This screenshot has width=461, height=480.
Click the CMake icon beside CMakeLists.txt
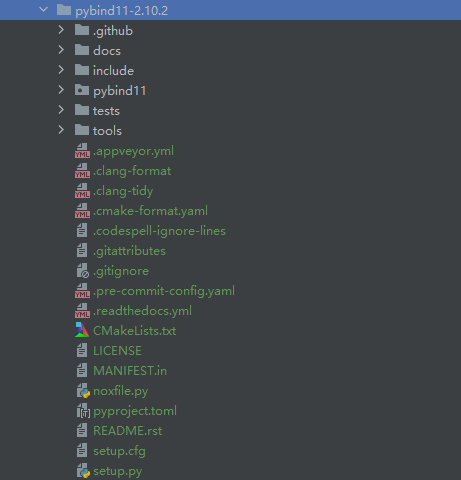pos(82,330)
